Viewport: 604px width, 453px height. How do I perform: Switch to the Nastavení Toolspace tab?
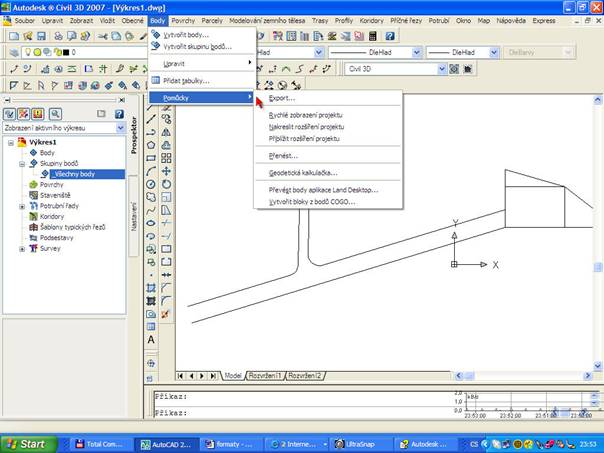(x=134, y=216)
